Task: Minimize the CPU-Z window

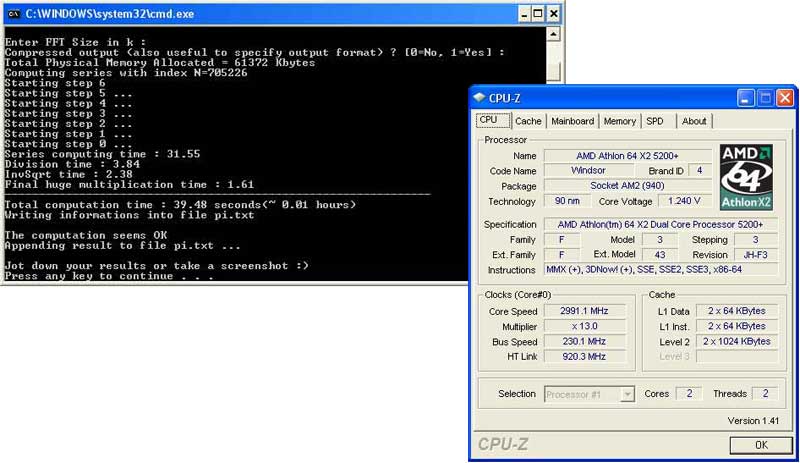Action: (745, 98)
